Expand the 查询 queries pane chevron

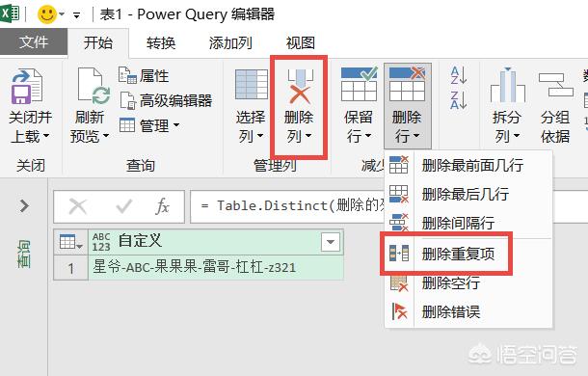point(24,205)
